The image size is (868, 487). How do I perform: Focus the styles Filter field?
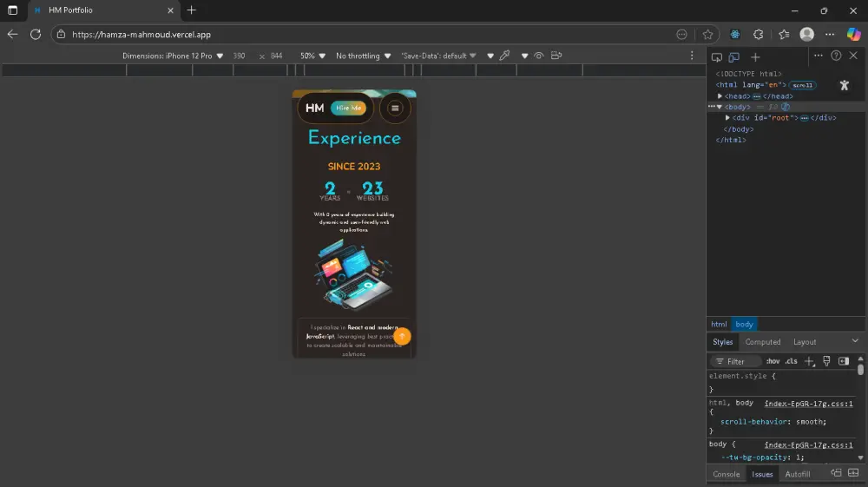737,361
